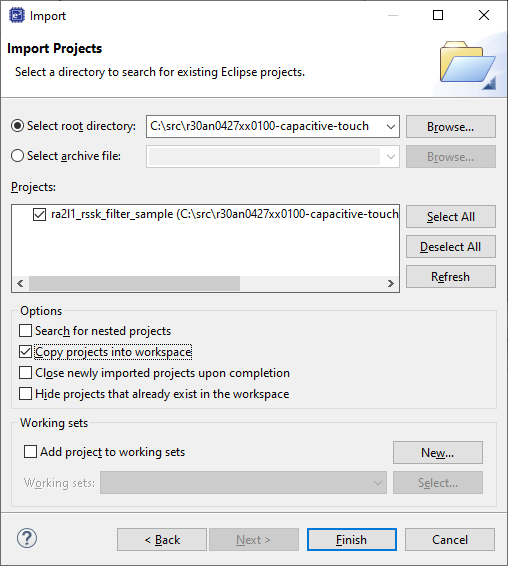Click the horizontal scrollbar in Projects list
This screenshot has height=567, width=508.
tap(135, 284)
